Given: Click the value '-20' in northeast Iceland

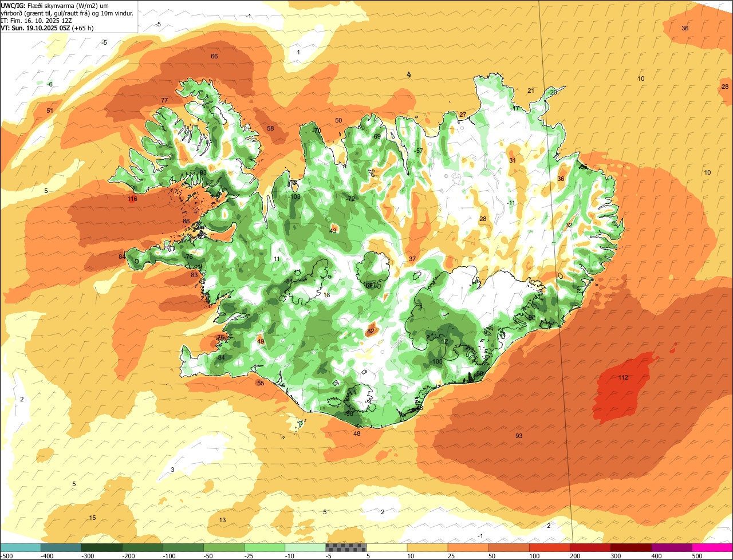Looking at the screenshot, I should tap(551, 92).
